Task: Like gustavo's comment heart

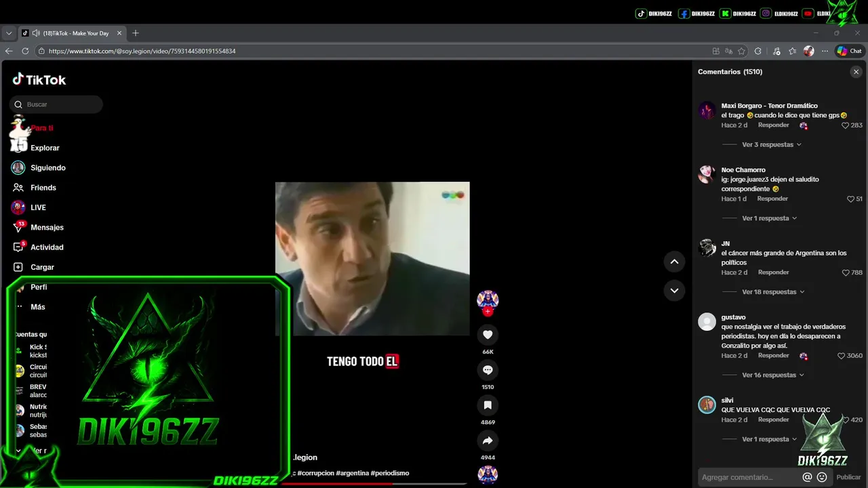Action: coord(841,356)
